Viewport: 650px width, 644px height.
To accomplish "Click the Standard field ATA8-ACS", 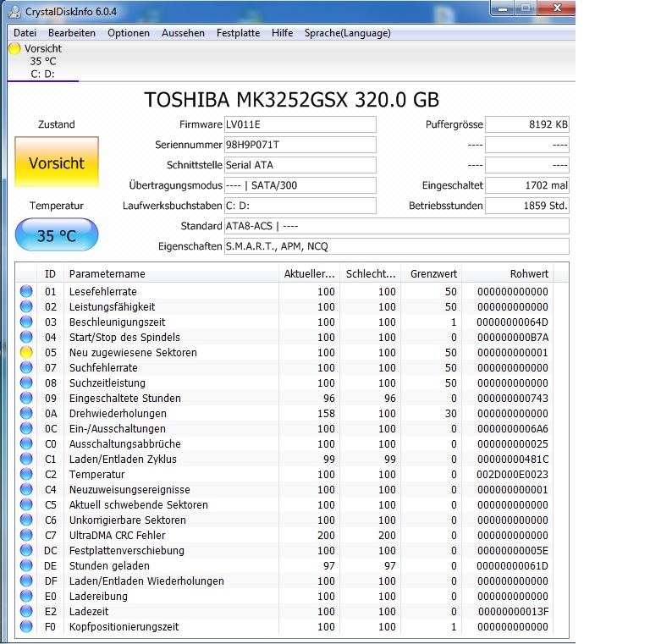I will click(397, 226).
